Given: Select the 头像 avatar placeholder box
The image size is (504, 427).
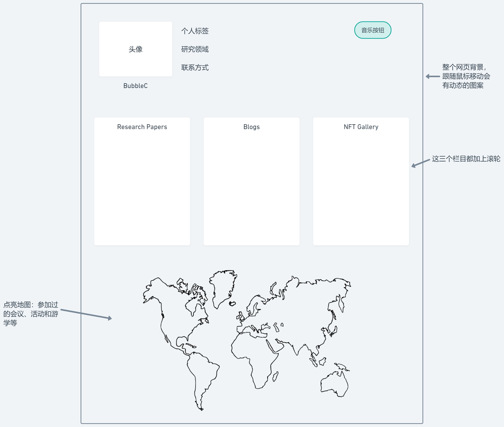Looking at the screenshot, I should click(x=136, y=49).
